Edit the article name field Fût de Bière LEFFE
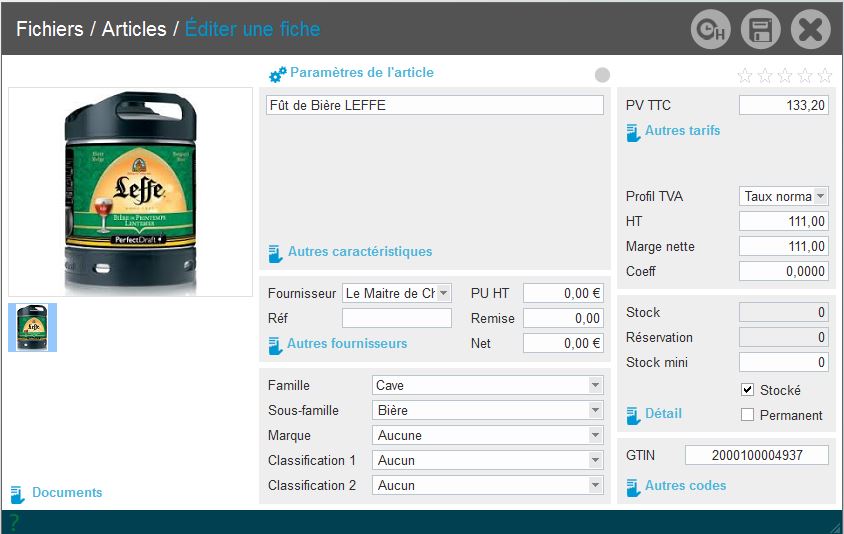Image resolution: width=844 pixels, height=534 pixels. 434,105
